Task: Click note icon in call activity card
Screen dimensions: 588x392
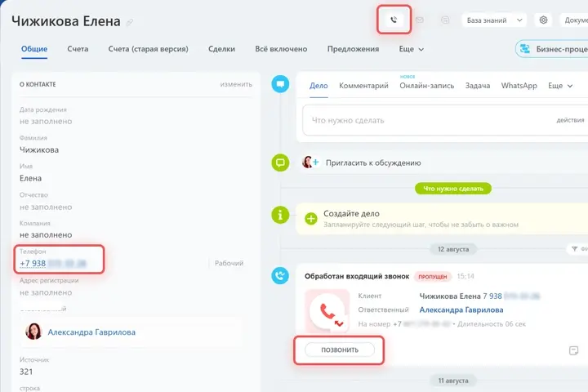Action: [573, 350]
